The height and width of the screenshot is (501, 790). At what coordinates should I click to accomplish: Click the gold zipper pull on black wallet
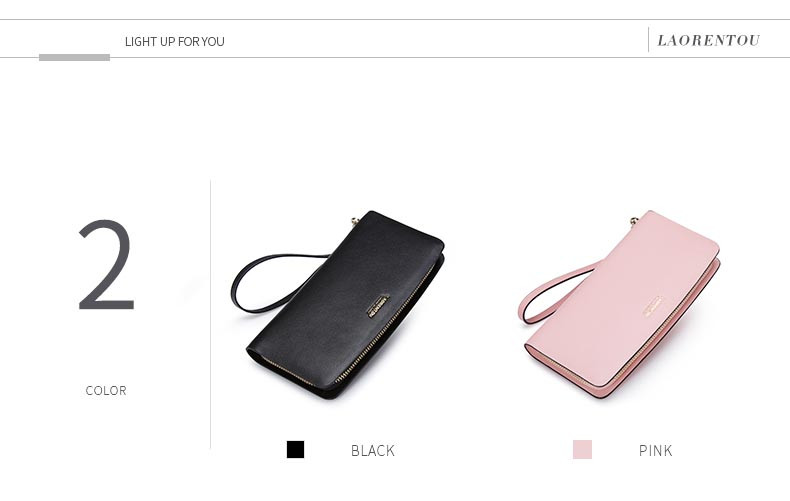coord(355,220)
